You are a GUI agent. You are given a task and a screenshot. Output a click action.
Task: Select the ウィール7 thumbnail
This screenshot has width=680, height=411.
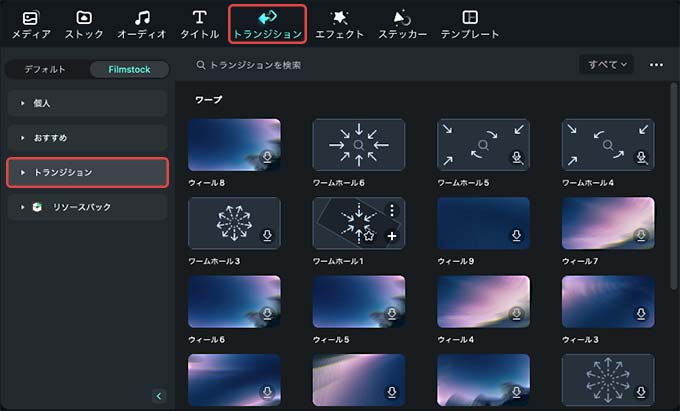tap(608, 223)
